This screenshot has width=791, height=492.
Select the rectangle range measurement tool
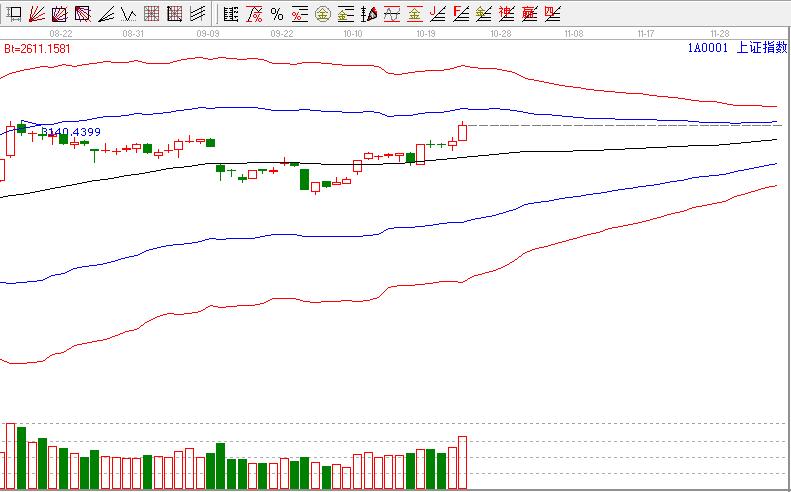point(15,14)
